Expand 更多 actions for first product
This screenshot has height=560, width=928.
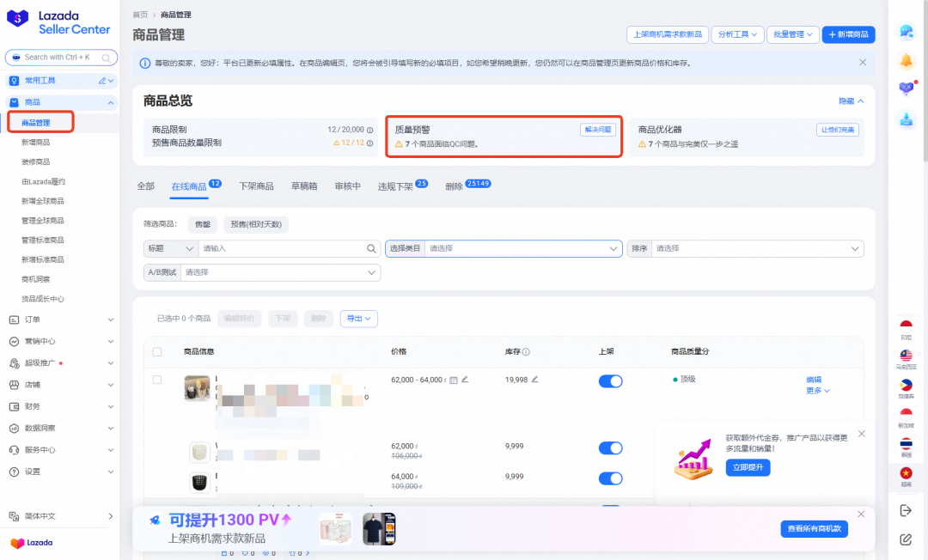tap(817, 391)
